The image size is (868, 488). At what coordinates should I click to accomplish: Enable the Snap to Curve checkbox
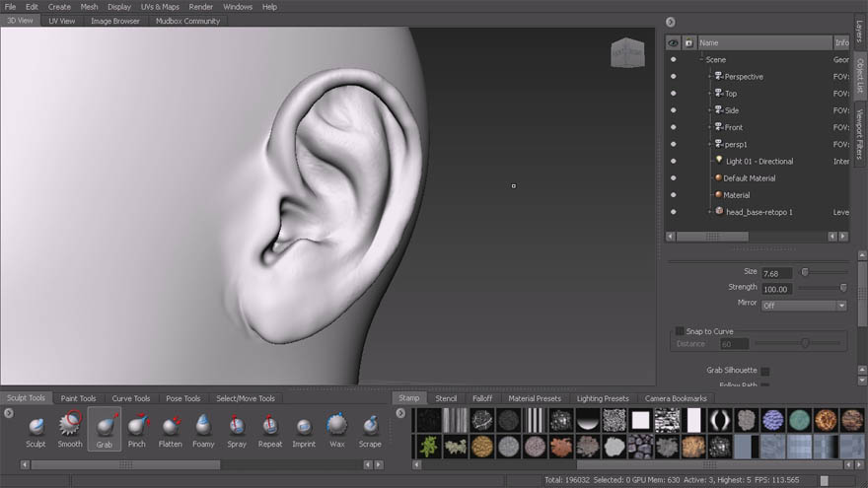(x=680, y=331)
